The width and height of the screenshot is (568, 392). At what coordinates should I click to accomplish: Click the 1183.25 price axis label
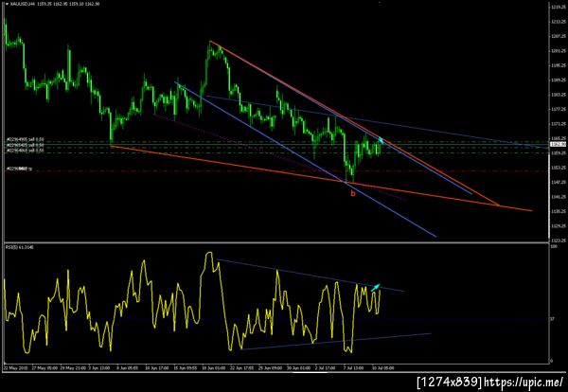coord(559,95)
